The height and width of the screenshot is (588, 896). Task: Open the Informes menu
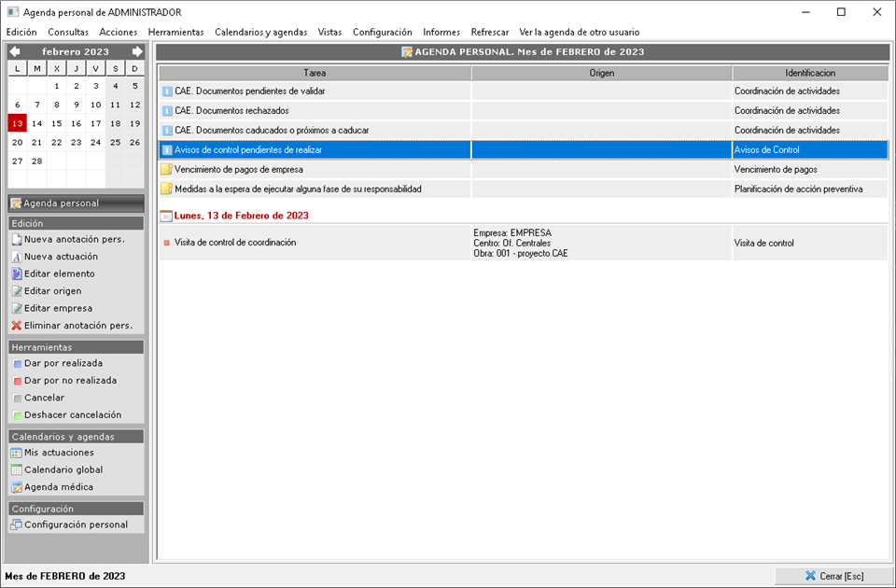point(441,32)
